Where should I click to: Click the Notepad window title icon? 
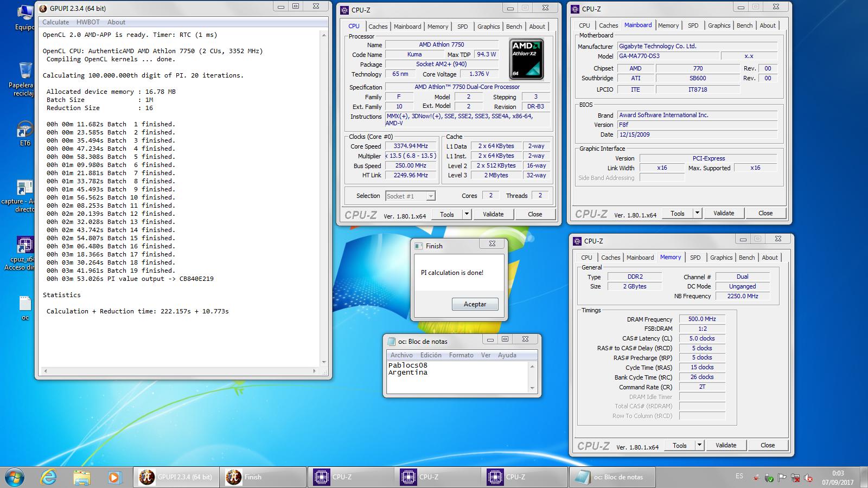click(x=391, y=342)
